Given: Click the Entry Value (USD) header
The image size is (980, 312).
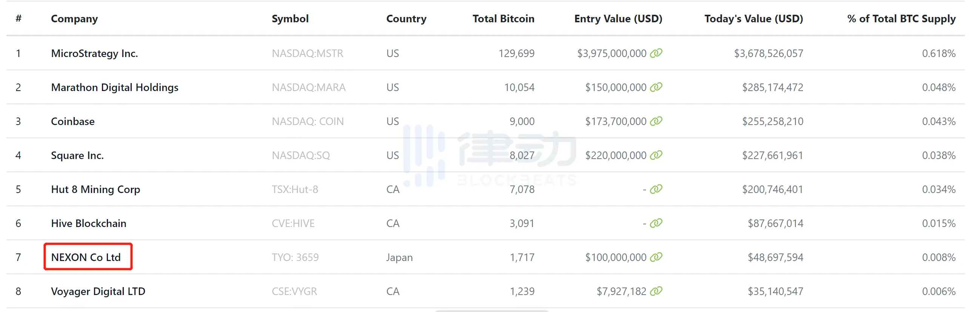Looking at the screenshot, I should click(x=618, y=19).
